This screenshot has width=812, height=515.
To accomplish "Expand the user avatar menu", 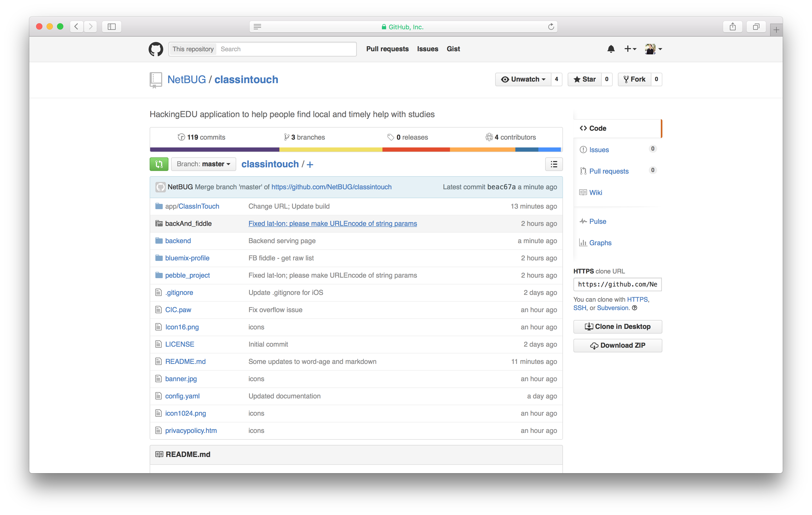I will (x=653, y=49).
